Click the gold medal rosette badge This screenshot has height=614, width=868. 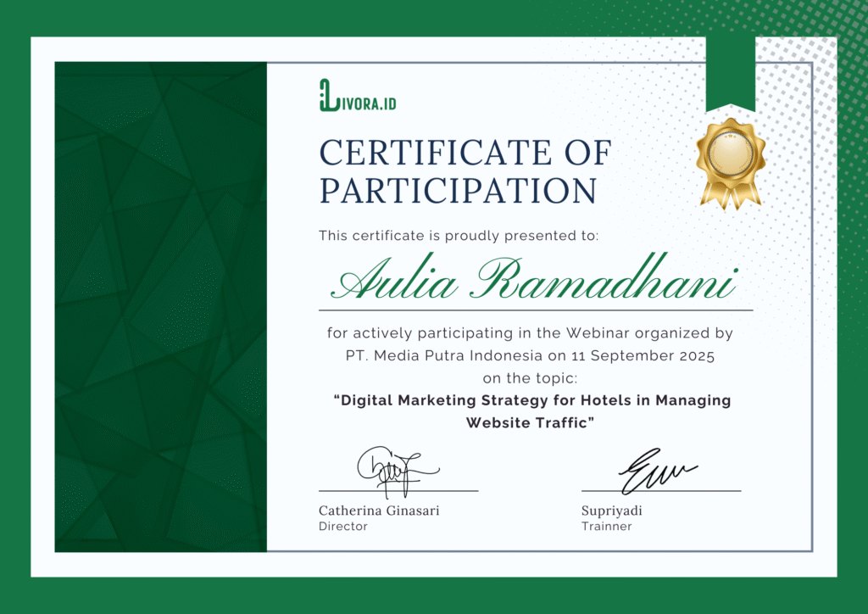click(730, 161)
